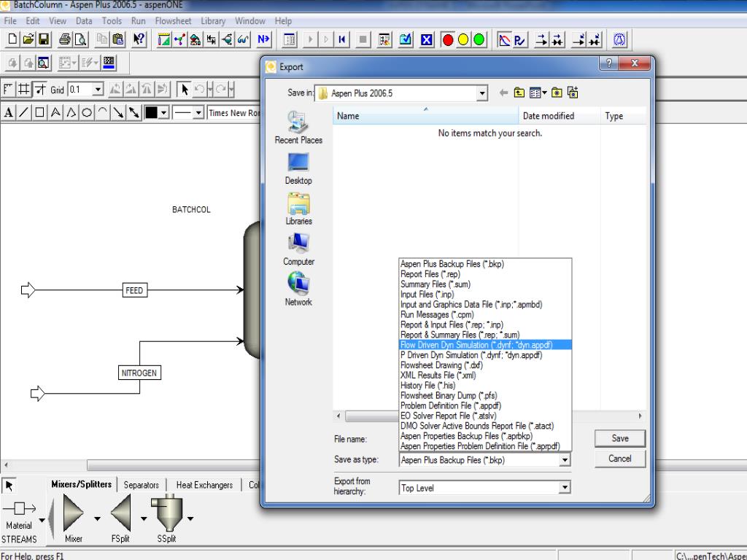Click the Cancel button
Screen dimensions: 747x560
[x=620, y=459]
